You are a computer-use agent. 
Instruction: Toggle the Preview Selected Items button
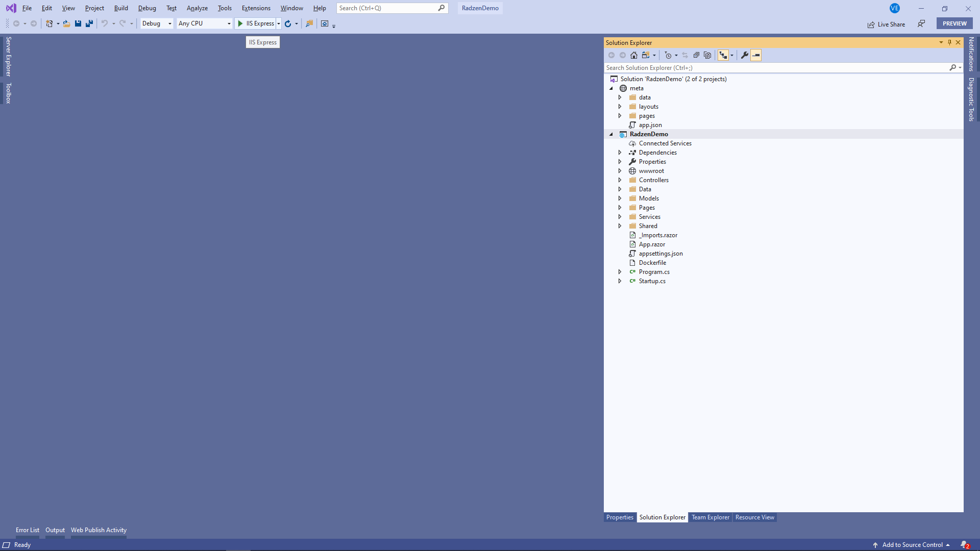[x=756, y=55]
